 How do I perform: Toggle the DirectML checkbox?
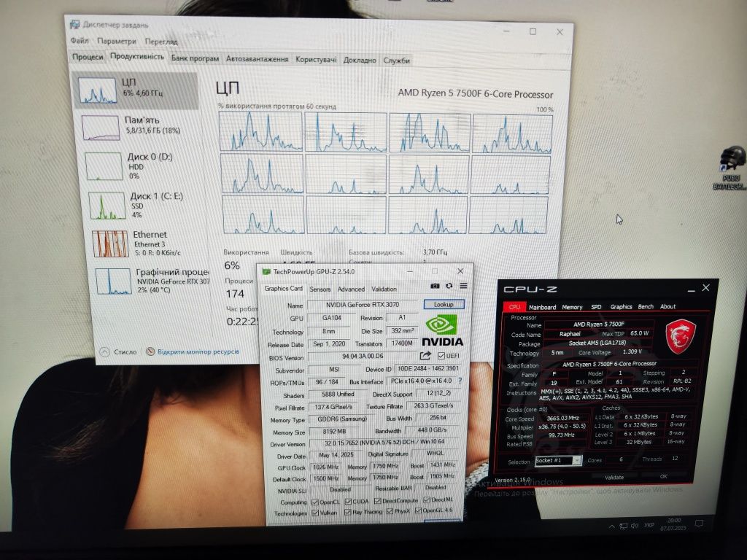pyautogui.click(x=427, y=500)
